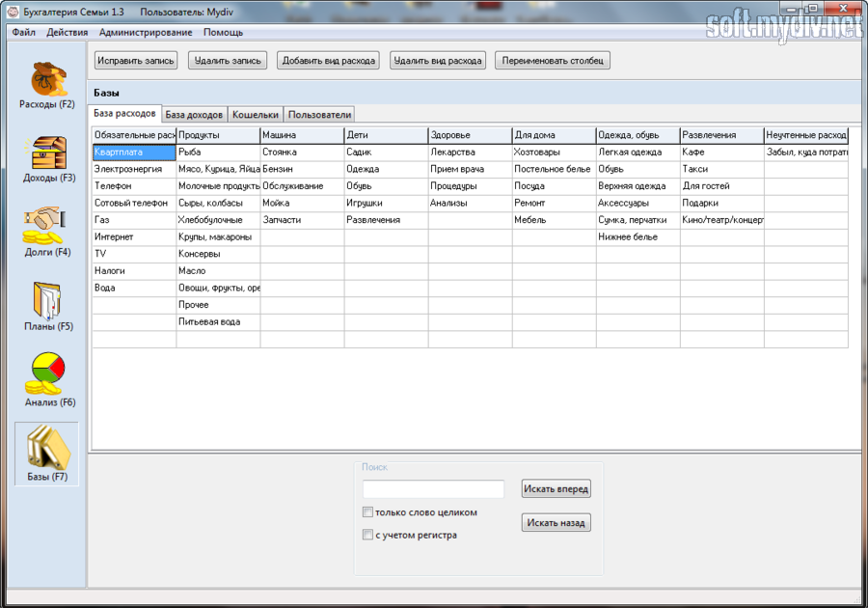Open the Долги (F4) handshake icon
Viewport: 868px width, 608px height.
(x=44, y=226)
